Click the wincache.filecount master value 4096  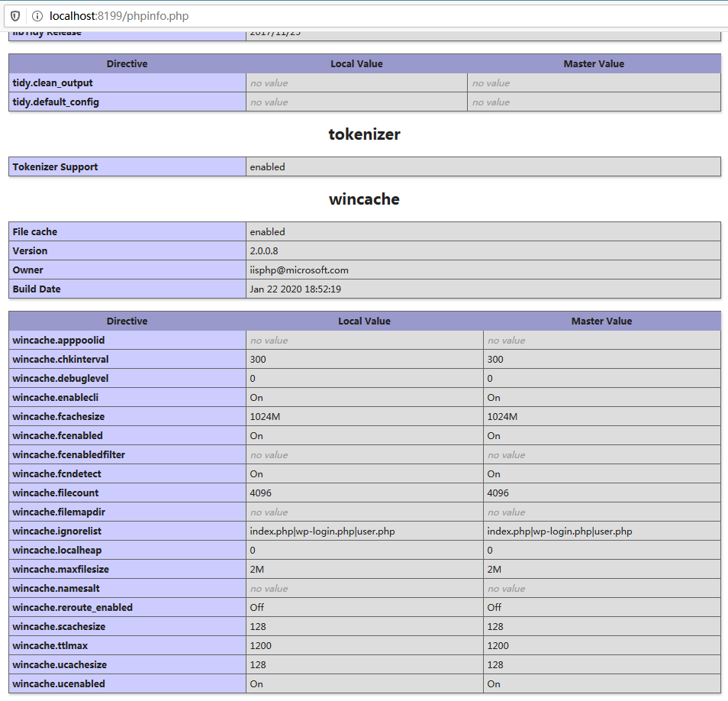(498, 493)
